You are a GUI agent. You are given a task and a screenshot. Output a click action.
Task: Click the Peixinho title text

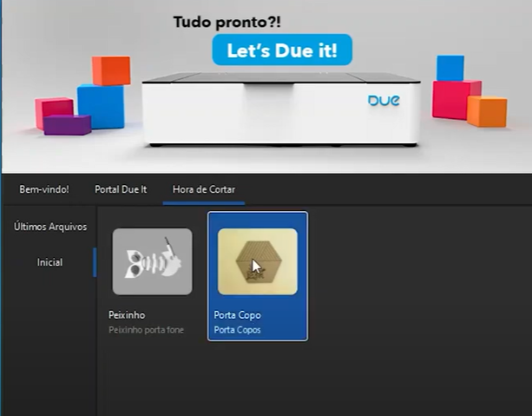coord(127,314)
